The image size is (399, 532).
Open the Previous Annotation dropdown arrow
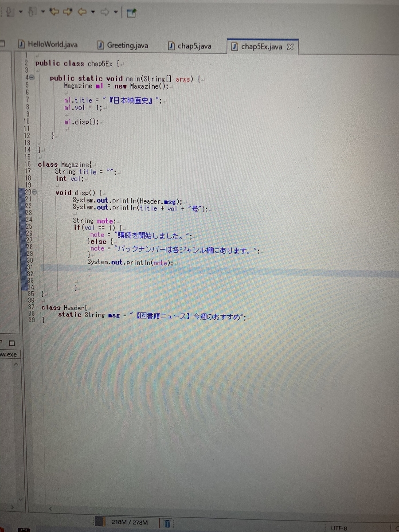pos(43,12)
